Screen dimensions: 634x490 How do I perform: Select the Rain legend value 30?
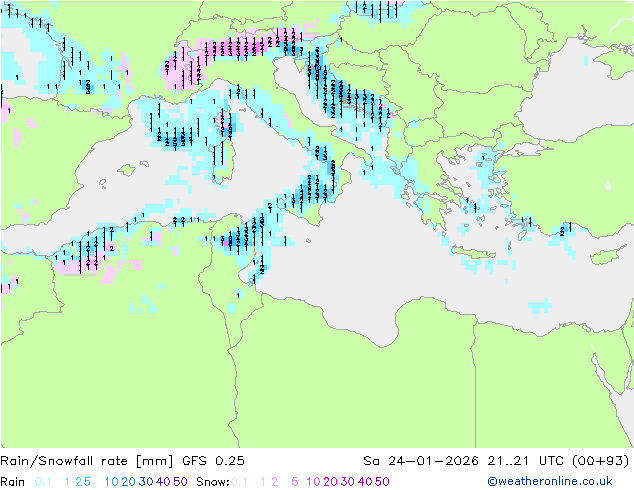click(x=146, y=482)
